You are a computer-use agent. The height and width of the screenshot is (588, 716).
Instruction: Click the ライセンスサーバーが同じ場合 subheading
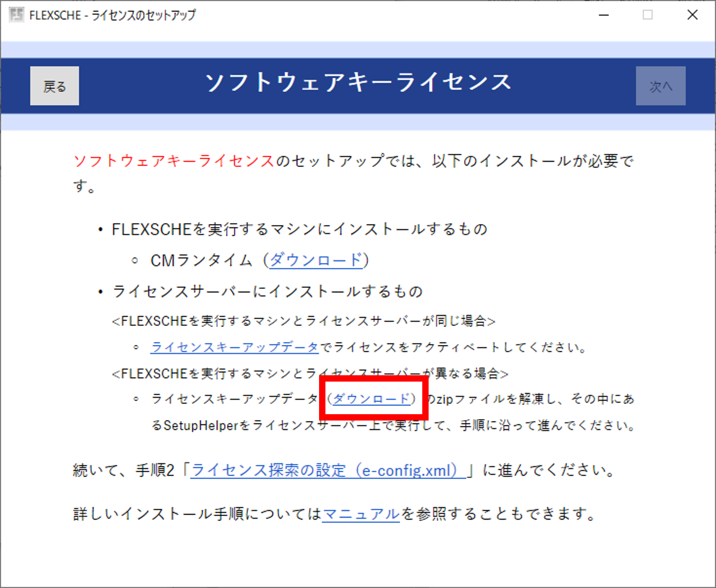click(x=303, y=321)
